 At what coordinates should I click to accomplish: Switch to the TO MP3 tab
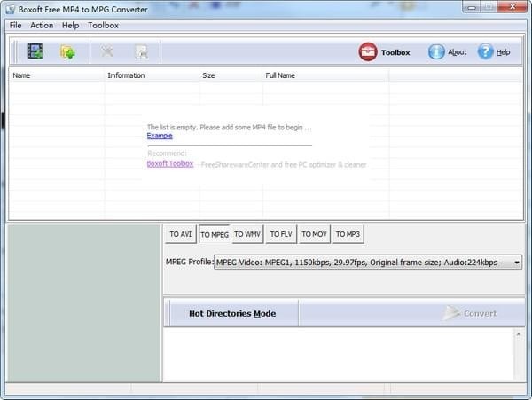(348, 234)
